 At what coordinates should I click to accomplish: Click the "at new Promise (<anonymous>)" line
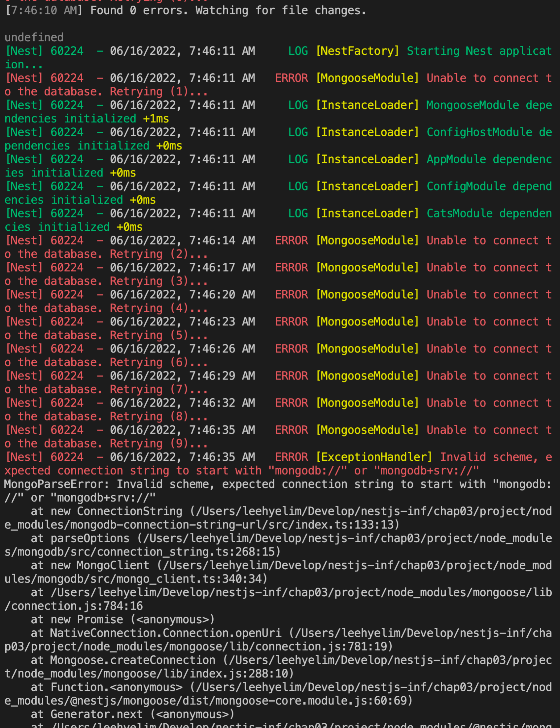tap(123, 620)
